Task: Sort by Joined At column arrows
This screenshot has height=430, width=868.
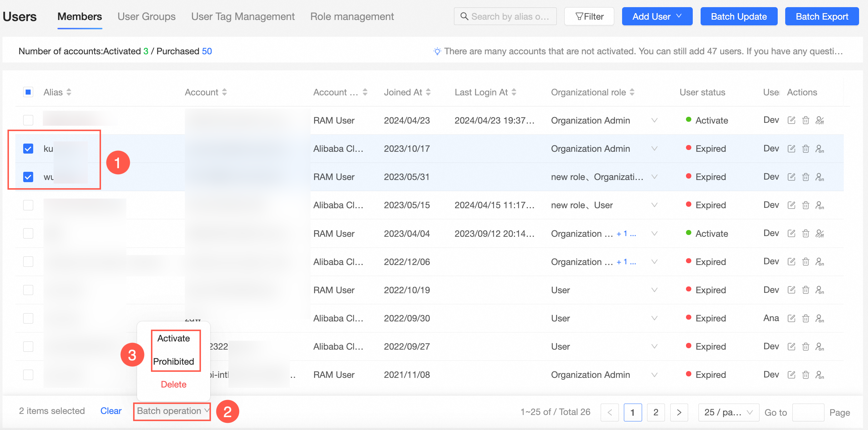Action: (428, 92)
